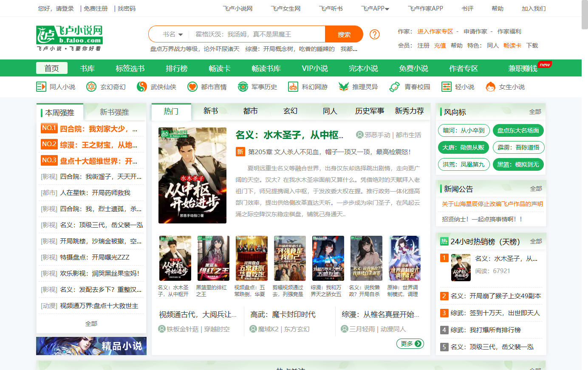Expand the 飞卢APP dropdown in top bar
Image resolution: width=588 pixels, height=370 pixels.
[x=375, y=8]
